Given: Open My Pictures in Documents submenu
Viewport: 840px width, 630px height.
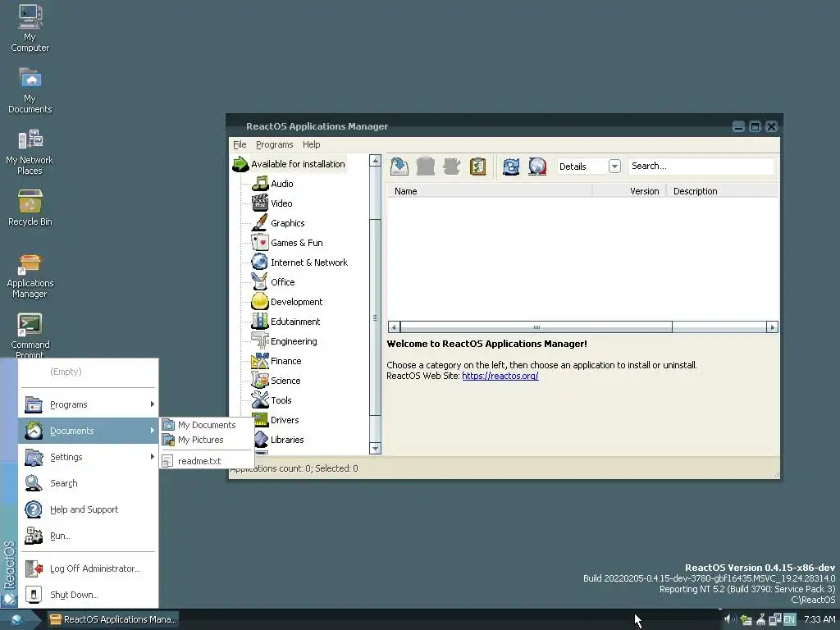Looking at the screenshot, I should coord(207,441).
